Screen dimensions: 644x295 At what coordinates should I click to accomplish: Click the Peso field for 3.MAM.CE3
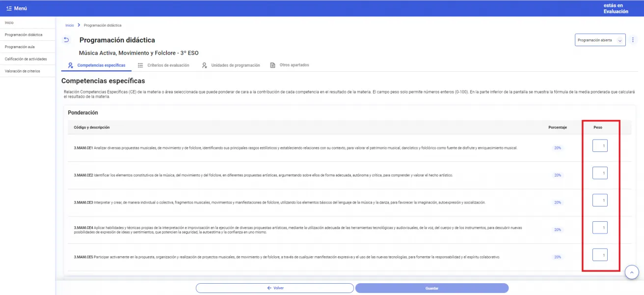600,200
